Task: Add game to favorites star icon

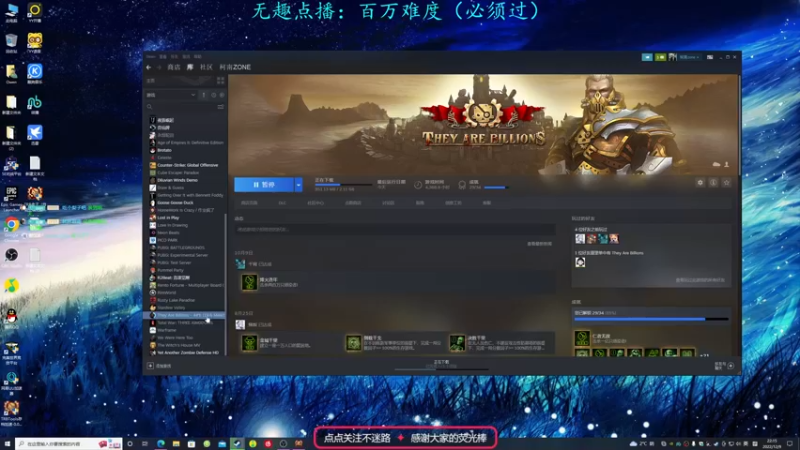Action: 727,183
